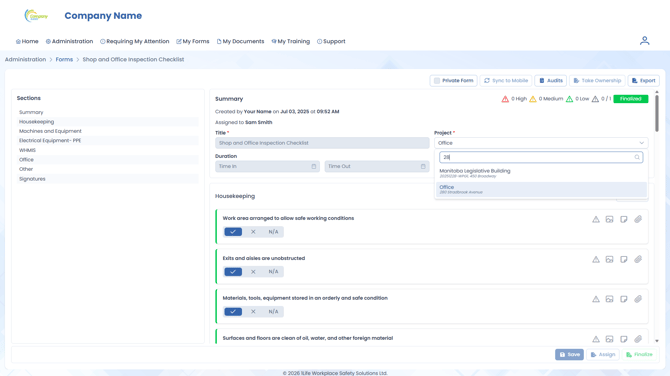
Task: Add note to Work area arranged row
Action: [624, 220]
